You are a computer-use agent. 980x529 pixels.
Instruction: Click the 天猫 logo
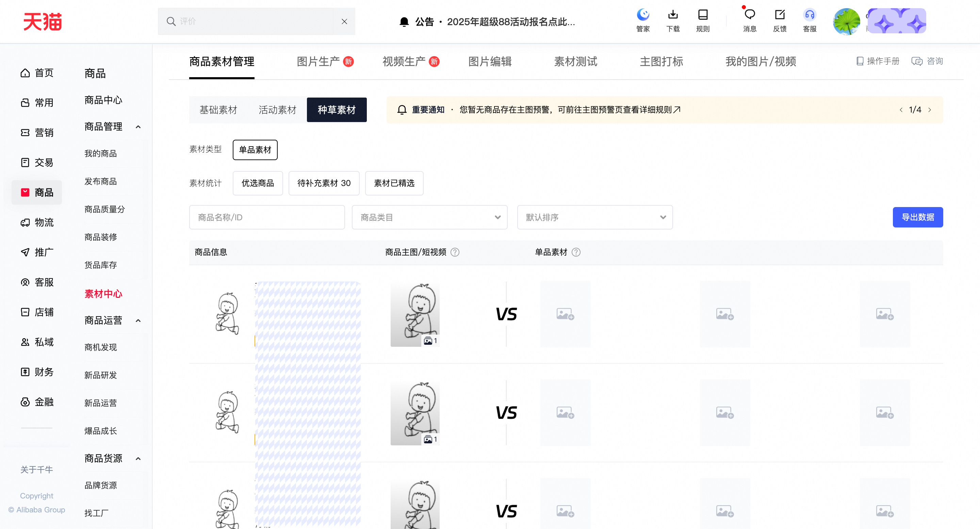click(x=42, y=21)
